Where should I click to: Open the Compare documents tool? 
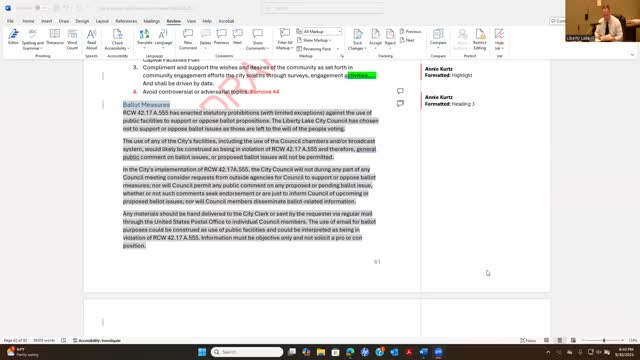(438, 38)
